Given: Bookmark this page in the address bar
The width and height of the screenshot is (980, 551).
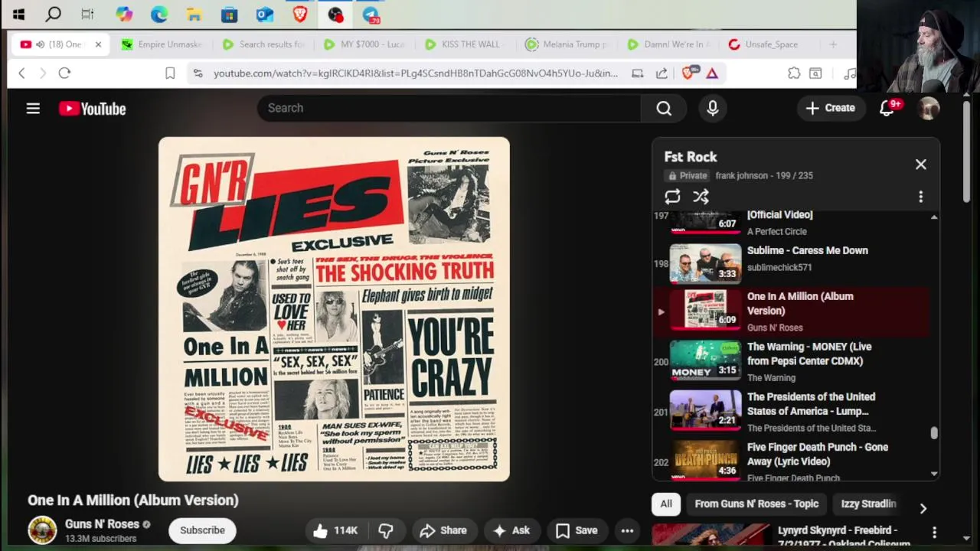Looking at the screenshot, I should (x=170, y=73).
